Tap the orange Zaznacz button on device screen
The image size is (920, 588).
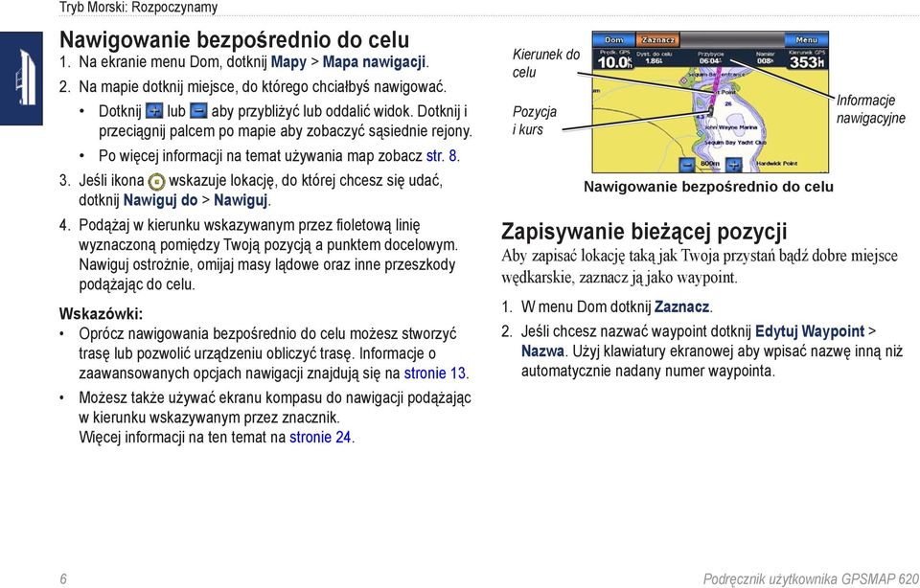[x=657, y=40]
